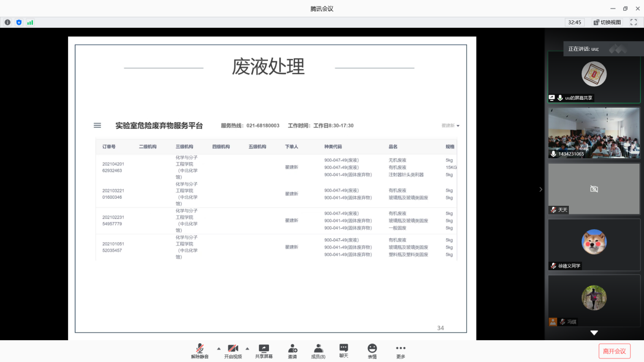Expand video options arrow beside camera
Image resolution: width=644 pixels, height=362 pixels.
(x=247, y=348)
